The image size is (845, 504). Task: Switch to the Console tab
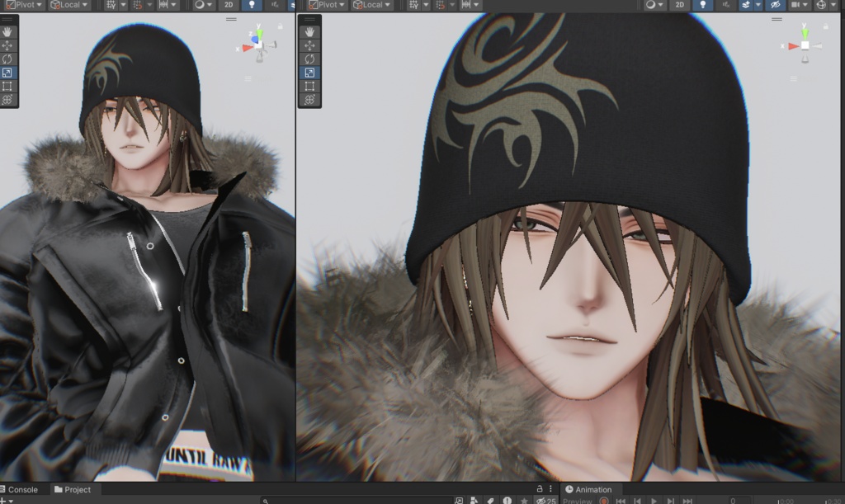pyautogui.click(x=20, y=489)
